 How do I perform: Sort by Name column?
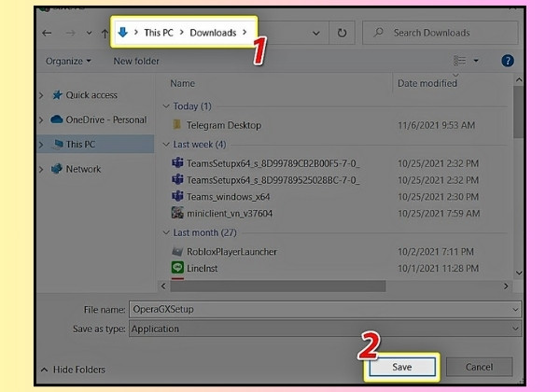[183, 83]
